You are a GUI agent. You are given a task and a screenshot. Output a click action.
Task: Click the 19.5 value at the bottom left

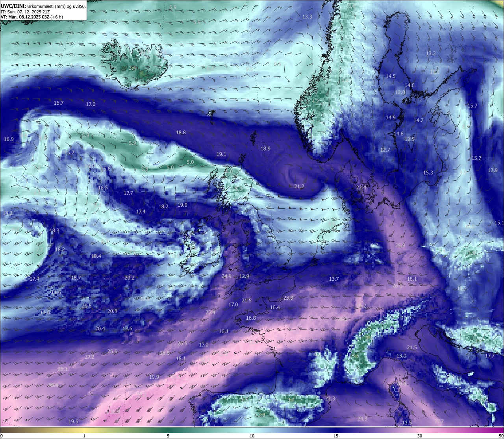(x=73, y=421)
